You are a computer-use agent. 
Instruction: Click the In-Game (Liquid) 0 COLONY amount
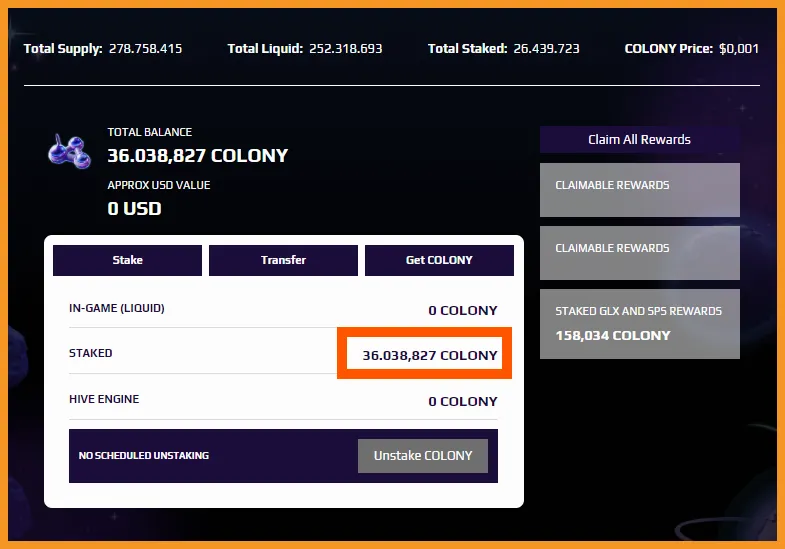pyautogui.click(x=463, y=311)
